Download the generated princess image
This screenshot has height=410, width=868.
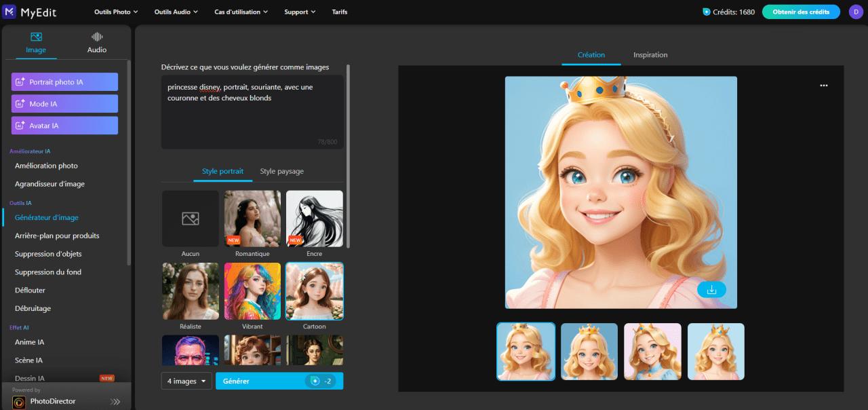click(x=711, y=288)
